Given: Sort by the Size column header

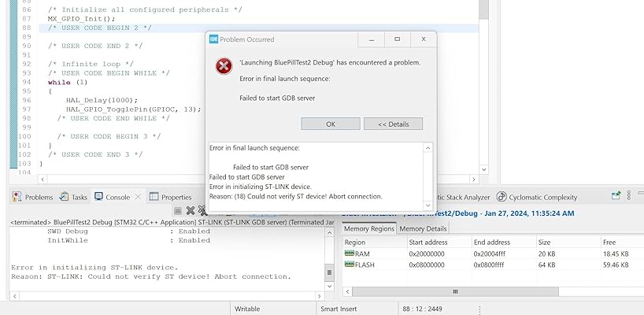Looking at the screenshot, I should pyautogui.click(x=568, y=243).
